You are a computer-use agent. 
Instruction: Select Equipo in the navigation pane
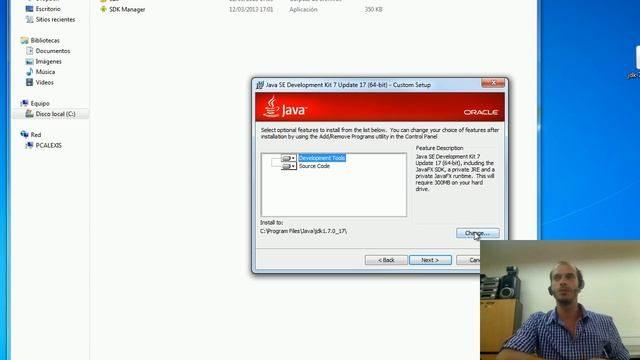(40, 103)
